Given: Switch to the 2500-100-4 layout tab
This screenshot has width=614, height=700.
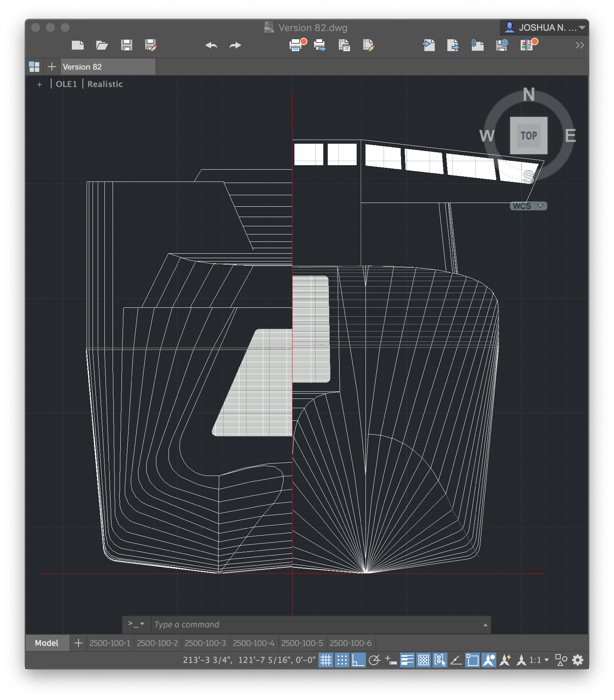Looking at the screenshot, I should click(x=254, y=643).
